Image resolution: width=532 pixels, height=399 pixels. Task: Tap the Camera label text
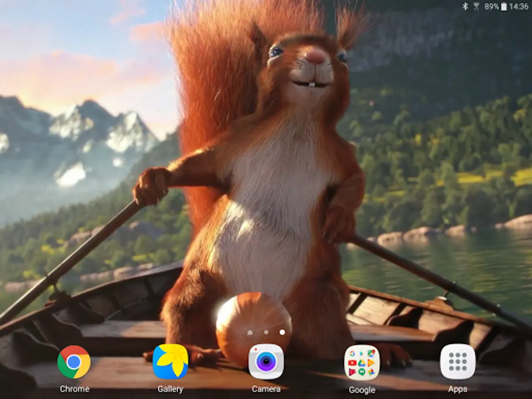pos(266,389)
